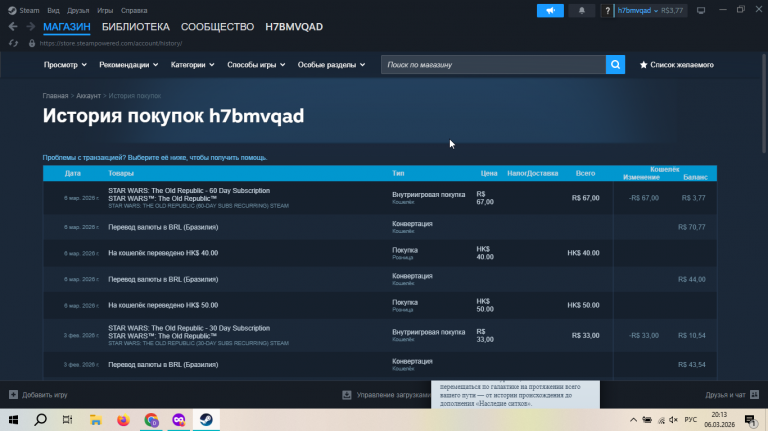This screenshot has width=768, height=431.
Task: Open the Друзья menu
Action: click(x=78, y=10)
